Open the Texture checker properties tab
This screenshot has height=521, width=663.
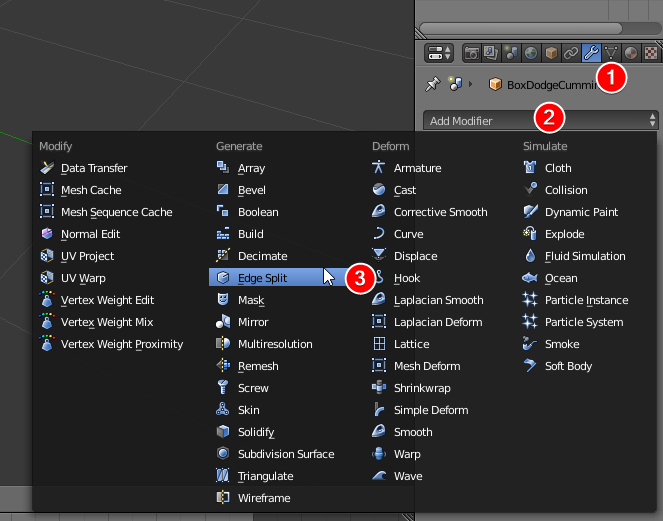[x=651, y=53]
